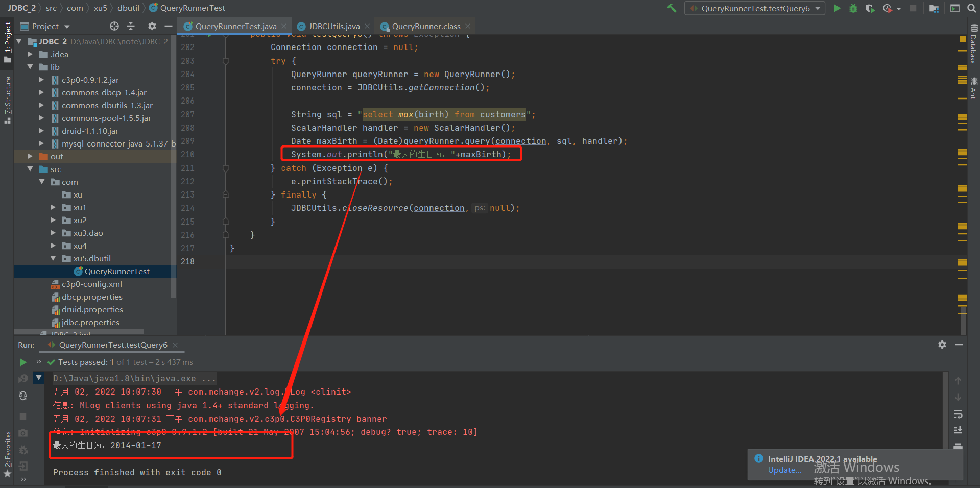980x488 pixels.
Task: Toggle soft-wrap in console output
Action: tap(958, 414)
